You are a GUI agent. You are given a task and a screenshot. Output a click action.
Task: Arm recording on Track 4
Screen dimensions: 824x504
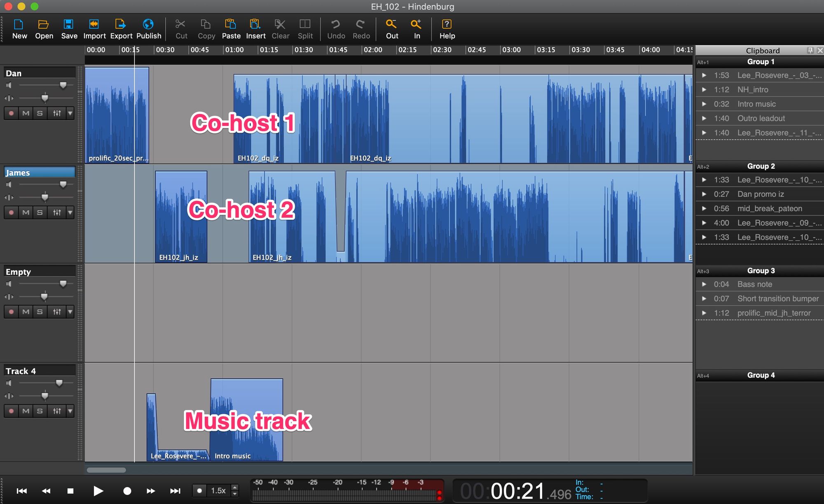[x=12, y=411]
